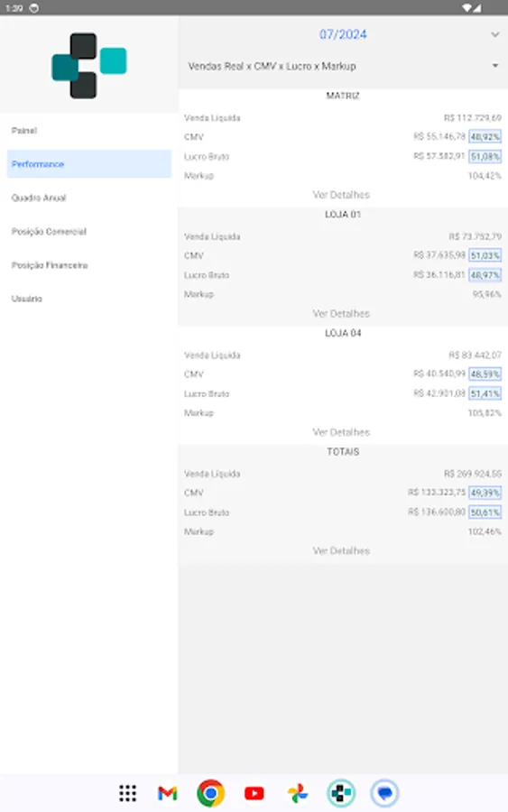The height and width of the screenshot is (812, 508).
Task: Click LOJA 01 Markup value 95,96%
Action: pos(486,294)
